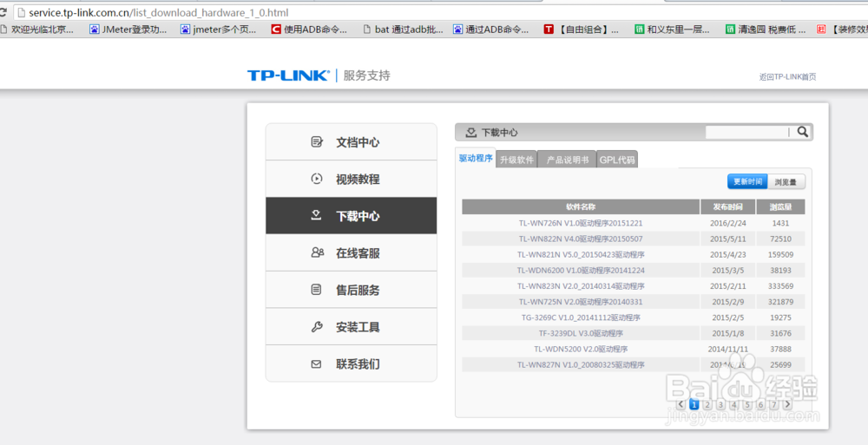The width and height of the screenshot is (868, 445).
Task: Open the 视频教程 menu item
Action: click(351, 179)
